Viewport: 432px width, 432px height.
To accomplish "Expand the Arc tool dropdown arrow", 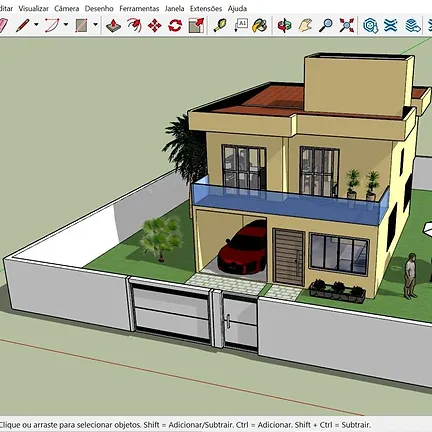I will [66, 24].
